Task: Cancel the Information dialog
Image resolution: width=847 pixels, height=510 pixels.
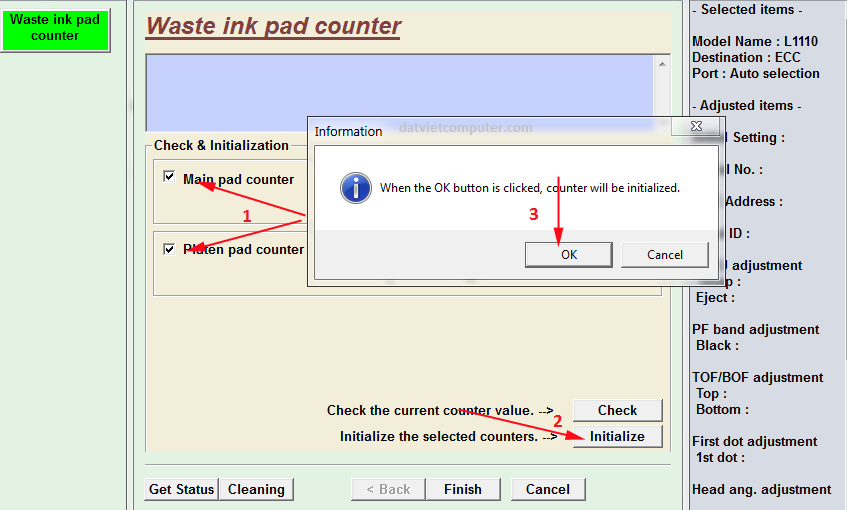Action: 664,255
